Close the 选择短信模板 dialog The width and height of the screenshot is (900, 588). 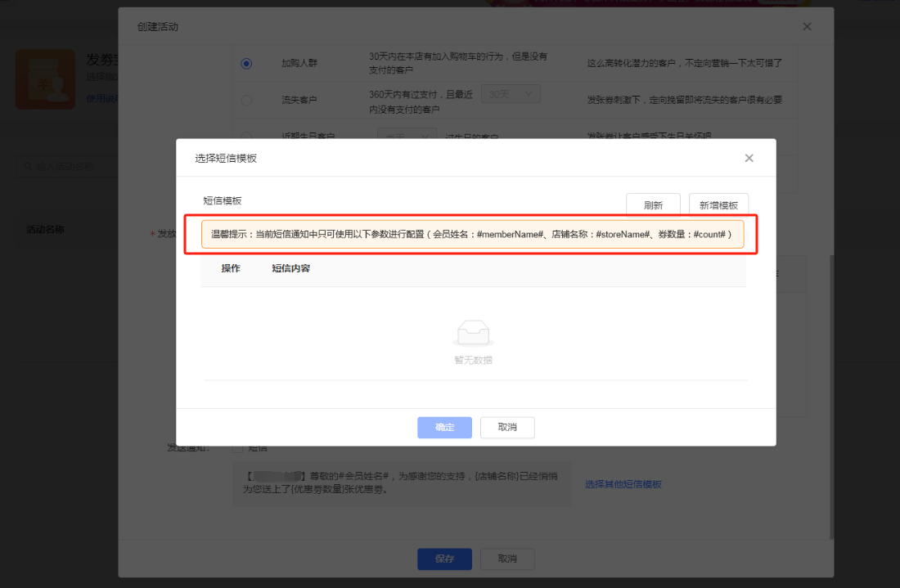tap(749, 159)
